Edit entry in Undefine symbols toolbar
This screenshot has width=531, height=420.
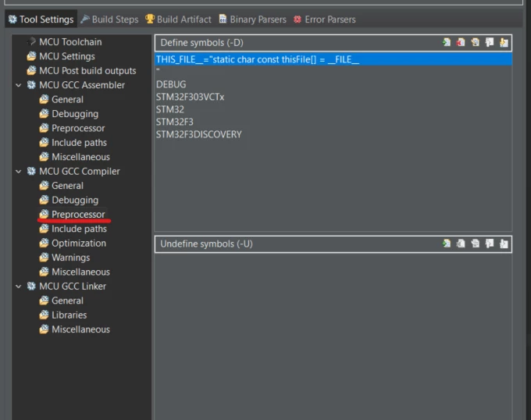pos(475,244)
